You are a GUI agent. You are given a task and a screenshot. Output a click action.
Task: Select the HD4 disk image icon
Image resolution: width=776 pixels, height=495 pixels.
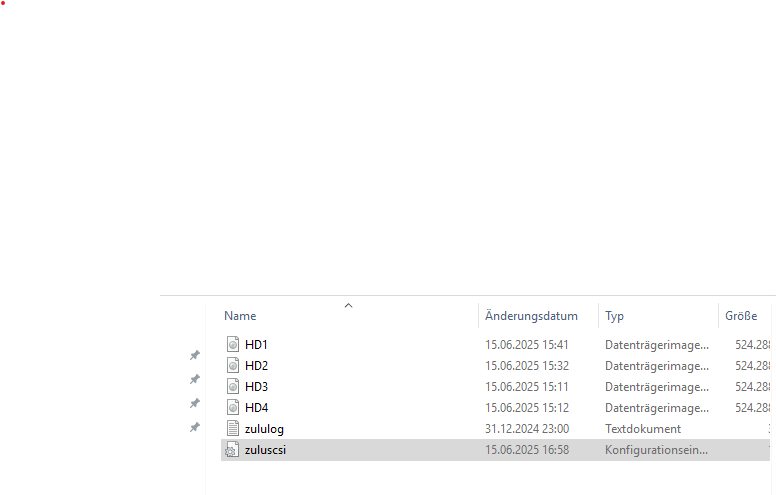(233, 407)
